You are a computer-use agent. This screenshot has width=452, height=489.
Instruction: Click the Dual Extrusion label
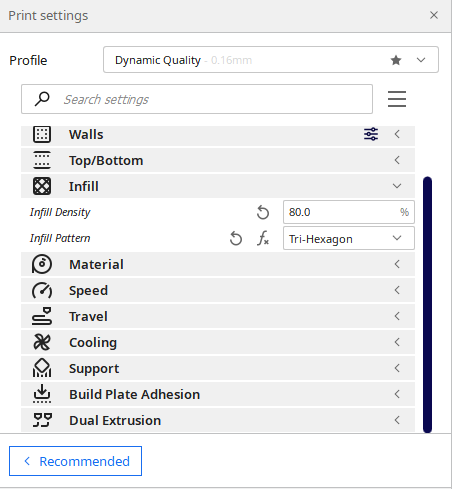pyautogui.click(x=115, y=420)
